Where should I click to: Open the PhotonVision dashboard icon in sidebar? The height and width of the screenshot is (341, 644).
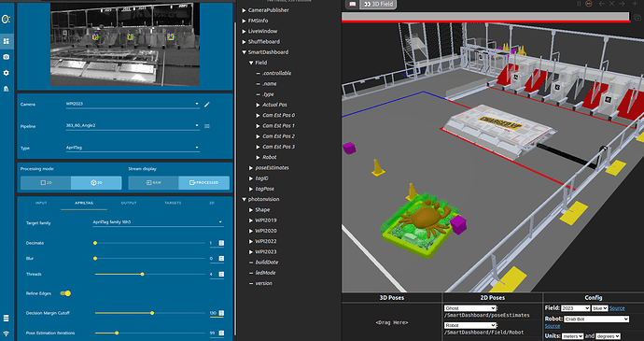[x=7, y=41]
